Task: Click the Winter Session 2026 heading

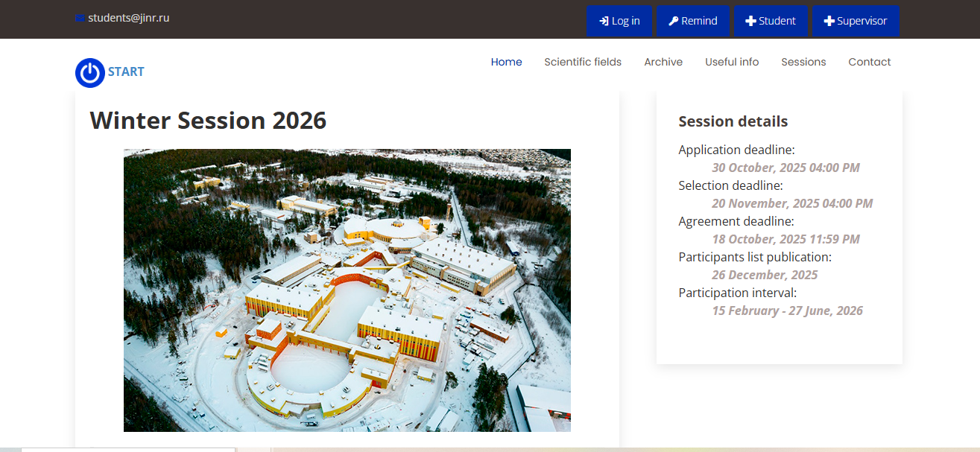Action: coord(208,121)
